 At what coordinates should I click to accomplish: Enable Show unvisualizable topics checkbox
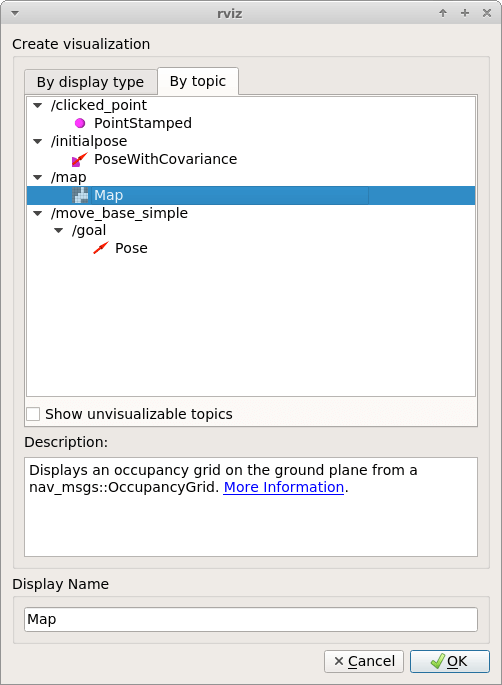(33, 414)
